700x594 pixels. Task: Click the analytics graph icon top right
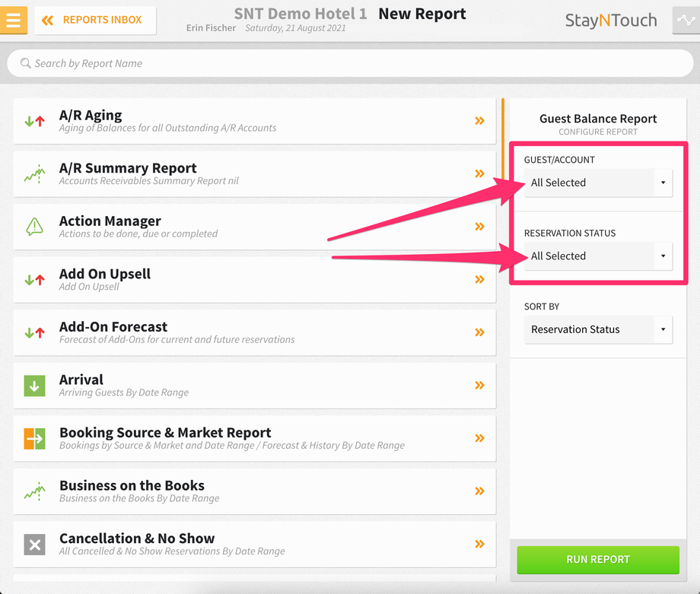point(686,20)
